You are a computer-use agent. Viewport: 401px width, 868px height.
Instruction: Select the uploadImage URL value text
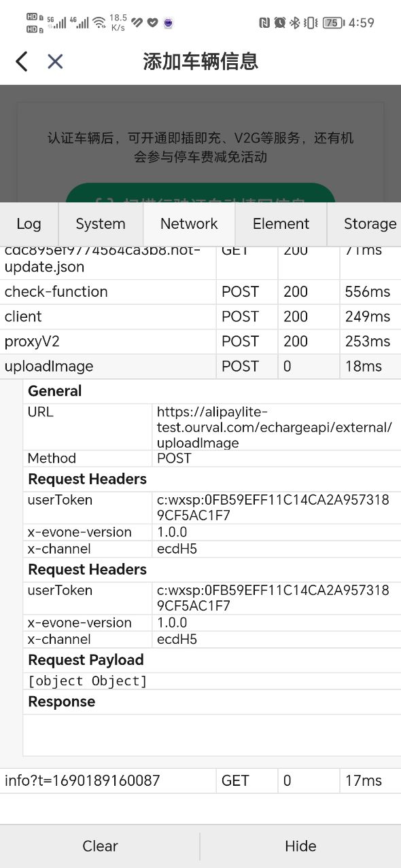click(275, 427)
